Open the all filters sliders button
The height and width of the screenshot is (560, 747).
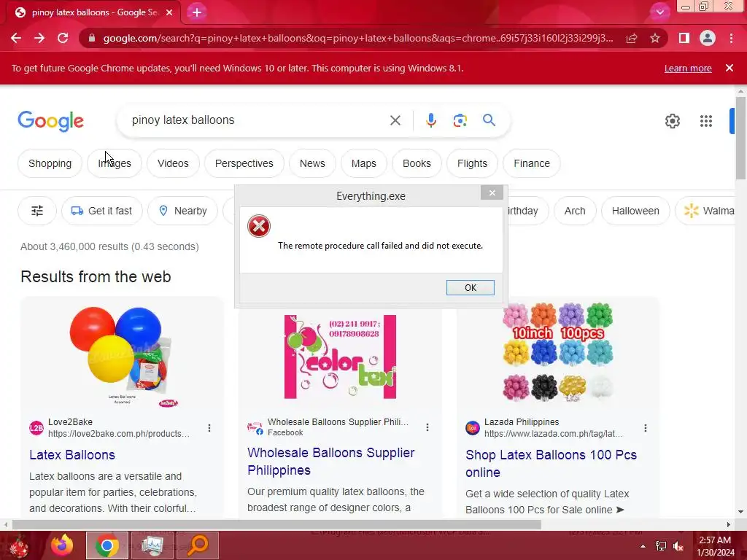click(x=37, y=211)
